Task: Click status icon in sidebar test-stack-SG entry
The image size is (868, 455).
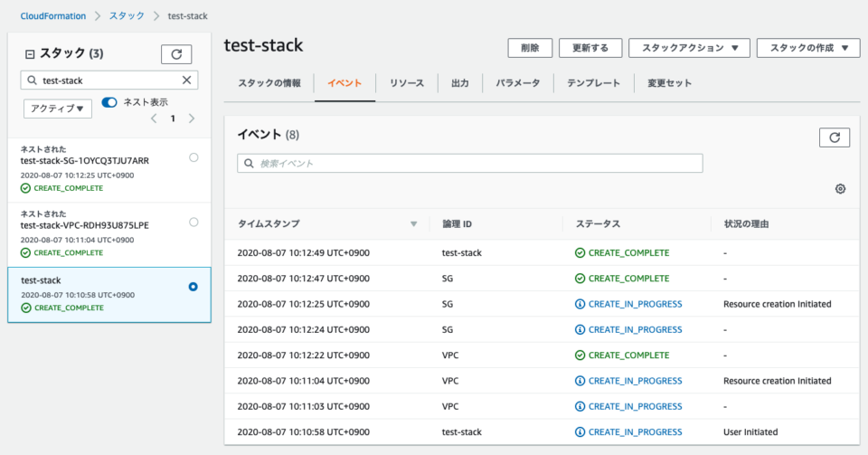Action: (25, 188)
